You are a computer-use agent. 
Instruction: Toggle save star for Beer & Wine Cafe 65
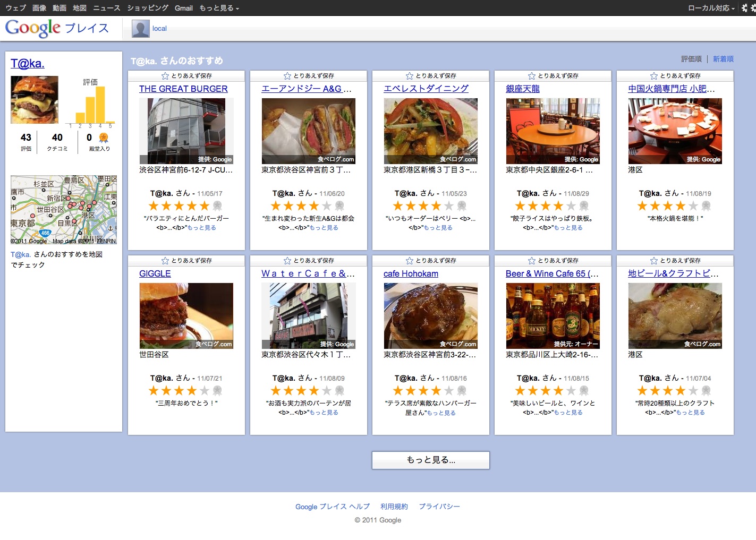click(532, 261)
